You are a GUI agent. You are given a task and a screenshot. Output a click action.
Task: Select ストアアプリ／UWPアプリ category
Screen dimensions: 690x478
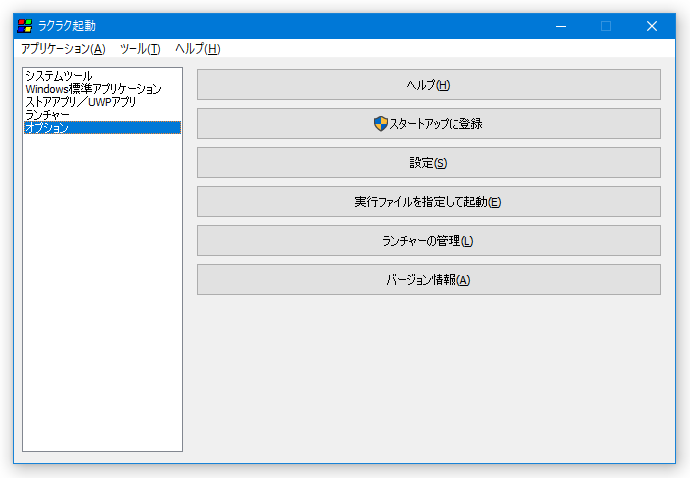pyautogui.click(x=102, y=102)
